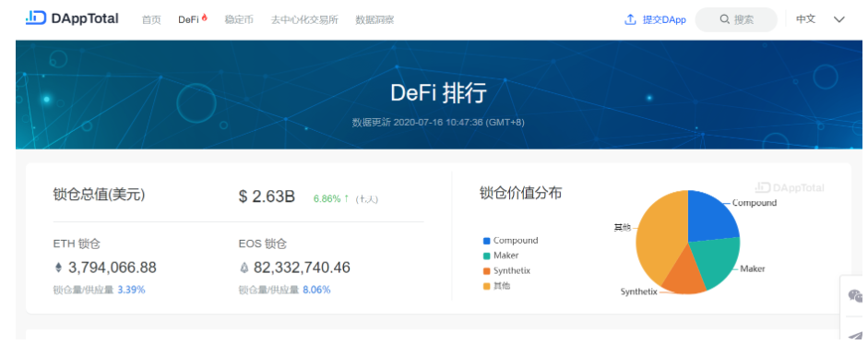868x345 pixels.
Task: Click the 82,332,740.46 EOS locked value
Action: [302, 268]
